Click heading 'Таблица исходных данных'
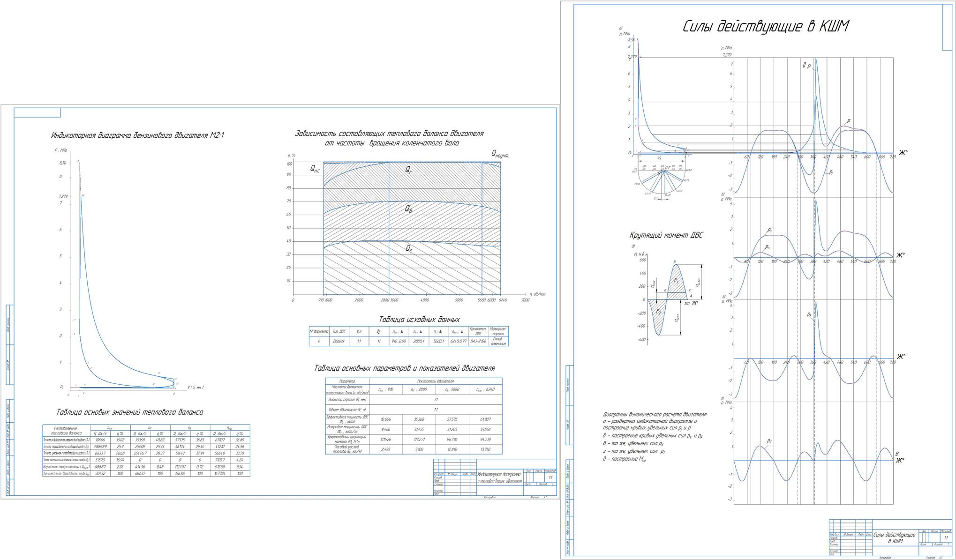Screen dimensions: 956x560 click(x=419, y=320)
